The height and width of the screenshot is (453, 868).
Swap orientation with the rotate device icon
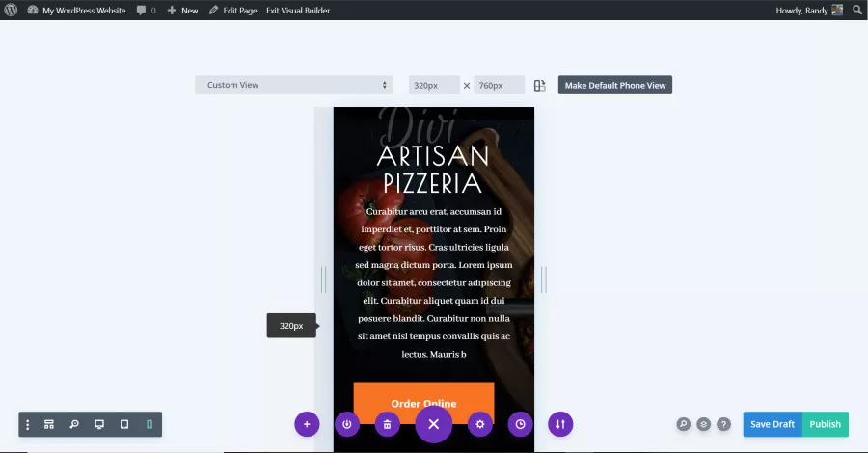click(x=540, y=85)
